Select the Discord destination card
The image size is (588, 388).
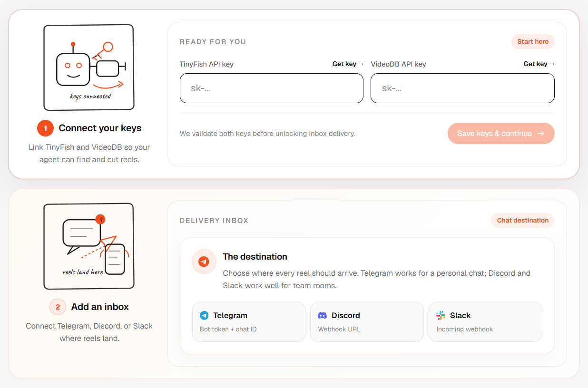(367, 322)
